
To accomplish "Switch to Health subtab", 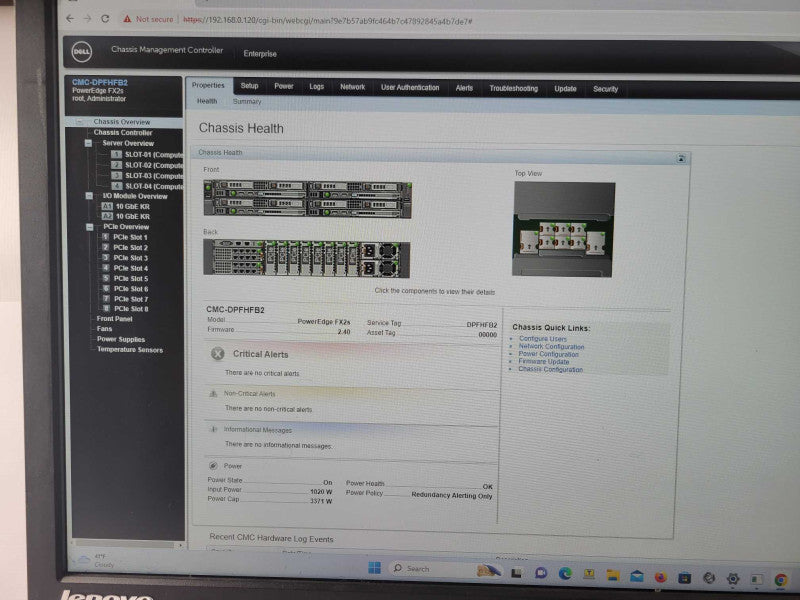I will (x=207, y=101).
